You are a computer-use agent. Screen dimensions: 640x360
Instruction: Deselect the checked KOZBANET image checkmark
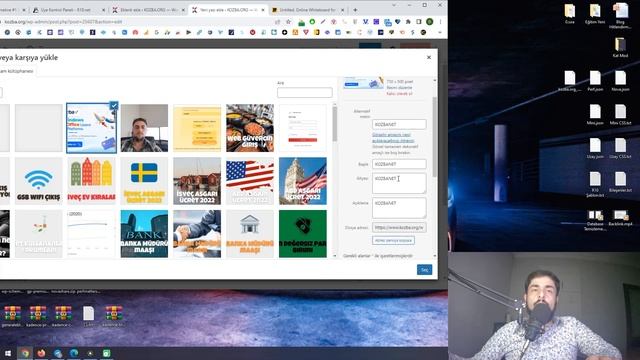click(114, 105)
